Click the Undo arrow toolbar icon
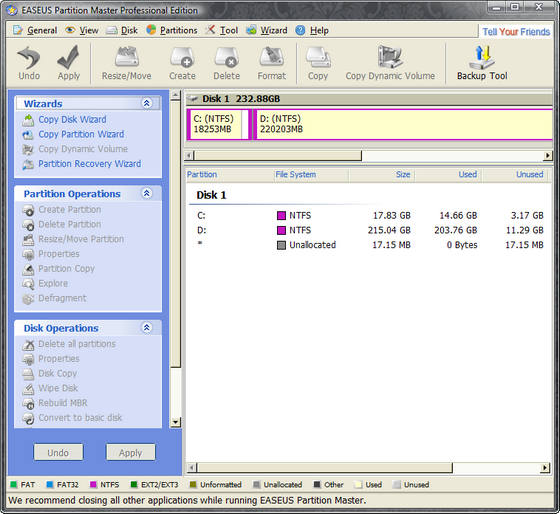This screenshot has height=514, width=560. click(29, 63)
